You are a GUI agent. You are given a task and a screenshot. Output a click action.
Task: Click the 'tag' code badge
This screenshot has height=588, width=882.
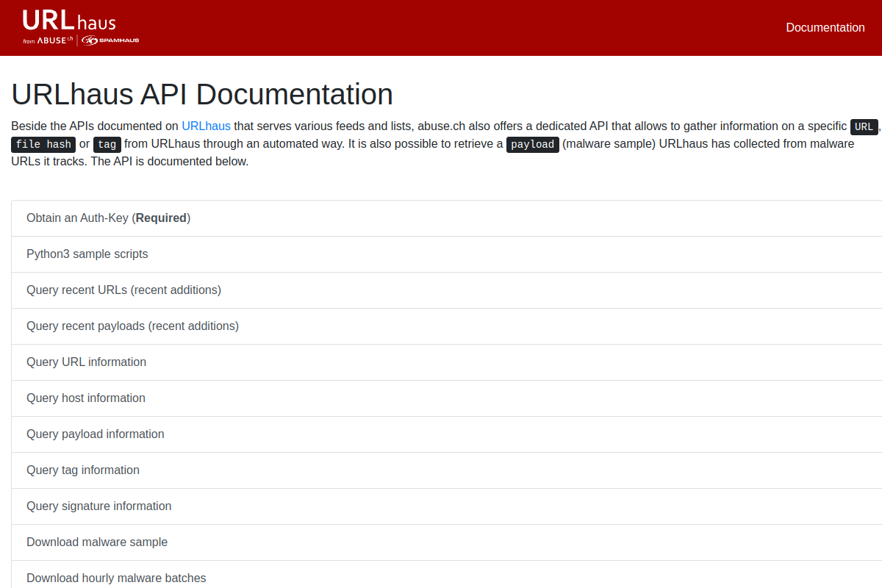point(107,144)
